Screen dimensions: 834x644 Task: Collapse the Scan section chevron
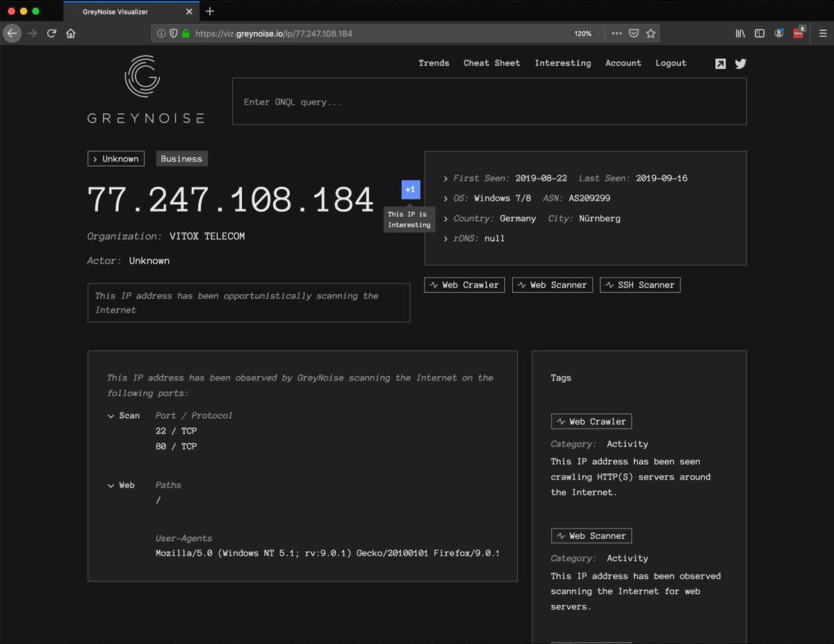pyautogui.click(x=111, y=416)
